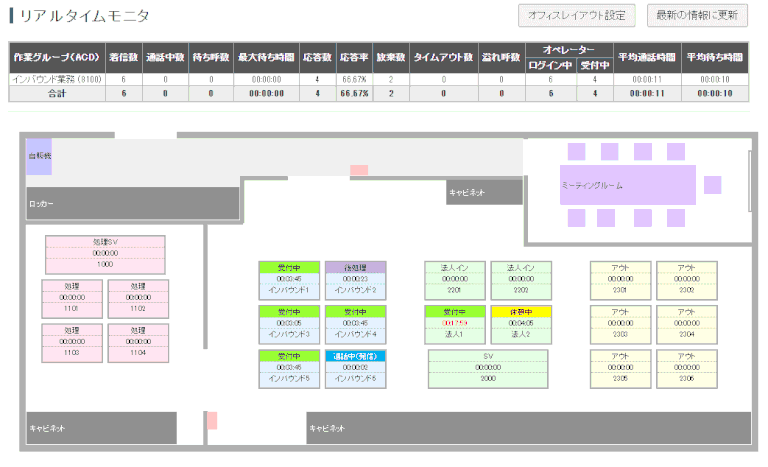
Task: Click the 応答率 column header
Action: (352, 58)
